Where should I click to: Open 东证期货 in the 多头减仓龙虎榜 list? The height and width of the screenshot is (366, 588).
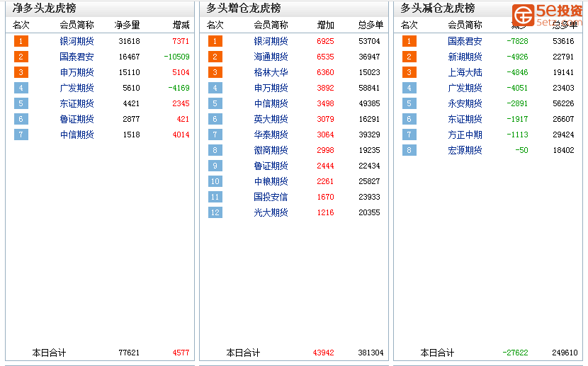pyautogui.click(x=465, y=119)
